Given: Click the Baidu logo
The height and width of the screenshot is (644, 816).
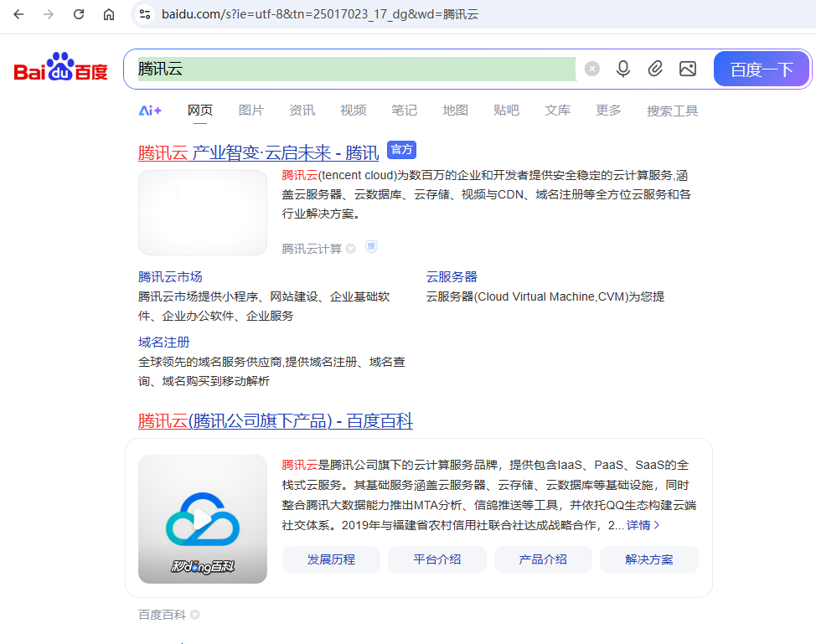Looking at the screenshot, I should [x=59, y=69].
